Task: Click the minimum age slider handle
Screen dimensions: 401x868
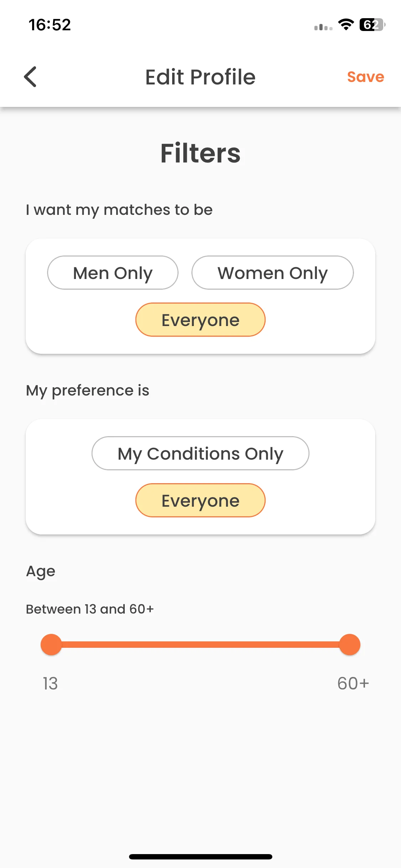Action: pos(51,645)
